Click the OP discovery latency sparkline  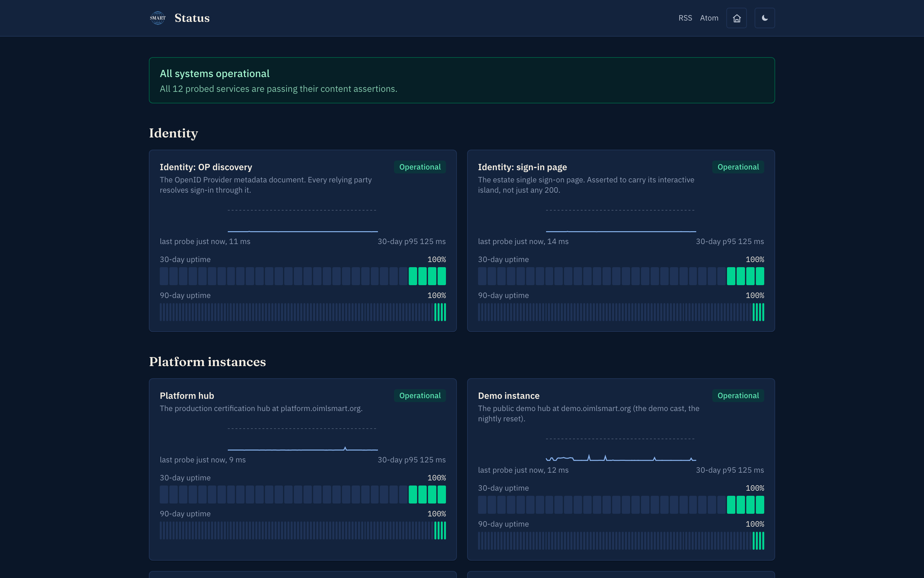[303, 221]
